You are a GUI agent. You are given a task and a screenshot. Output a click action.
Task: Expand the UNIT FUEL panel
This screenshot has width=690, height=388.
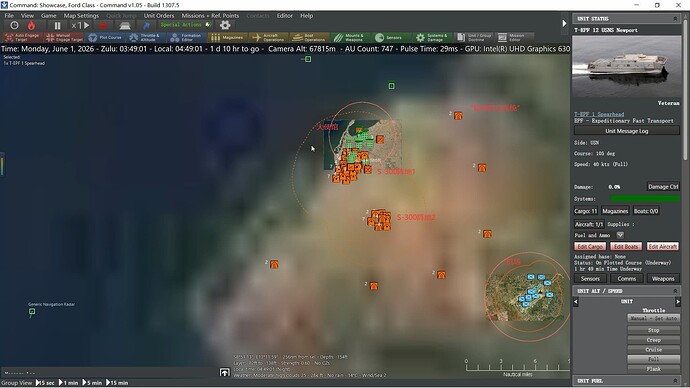coord(675,381)
